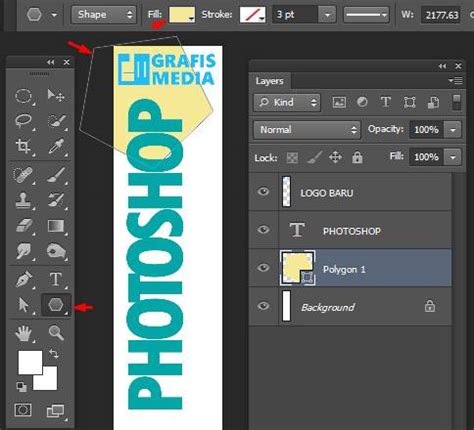Open the stroke width dropdown arrow
Image resolution: width=474 pixels, height=430 pixels.
(x=327, y=15)
